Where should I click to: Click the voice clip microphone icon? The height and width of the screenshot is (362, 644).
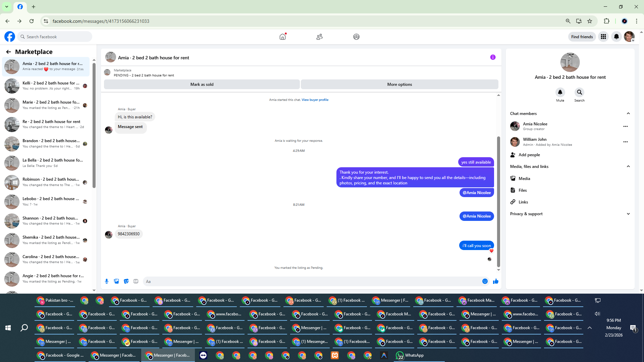point(107,282)
